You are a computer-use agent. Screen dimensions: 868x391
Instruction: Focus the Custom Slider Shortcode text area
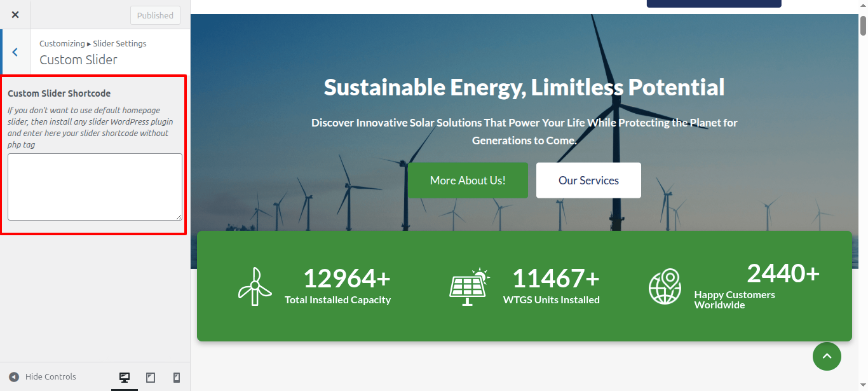point(95,186)
